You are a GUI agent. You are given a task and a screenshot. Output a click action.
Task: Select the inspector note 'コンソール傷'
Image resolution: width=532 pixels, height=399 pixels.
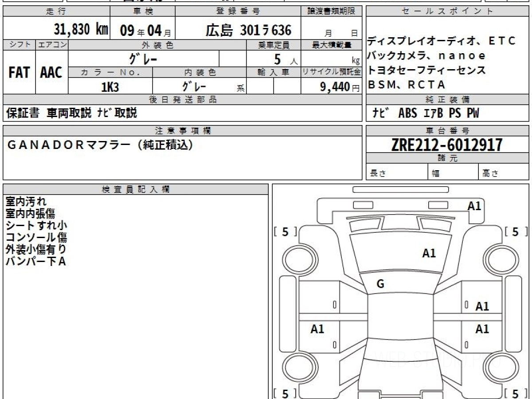pos(36,238)
